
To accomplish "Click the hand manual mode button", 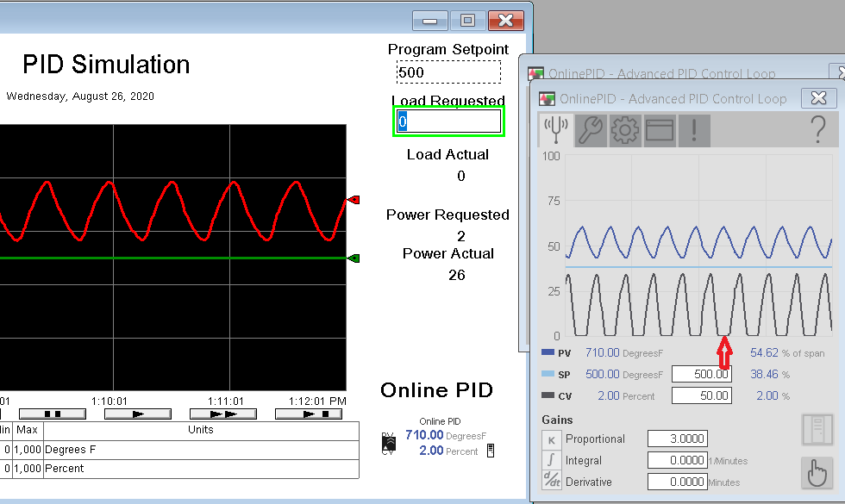I will pyautogui.click(x=817, y=473).
